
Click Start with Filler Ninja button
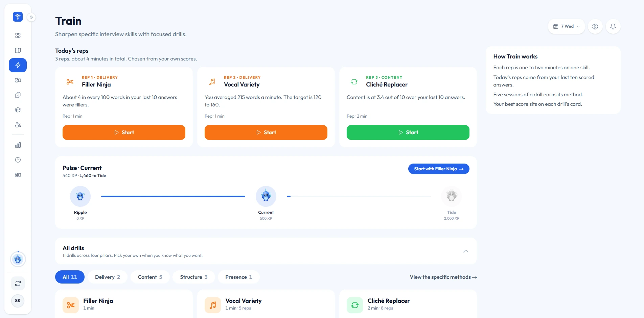439,169
